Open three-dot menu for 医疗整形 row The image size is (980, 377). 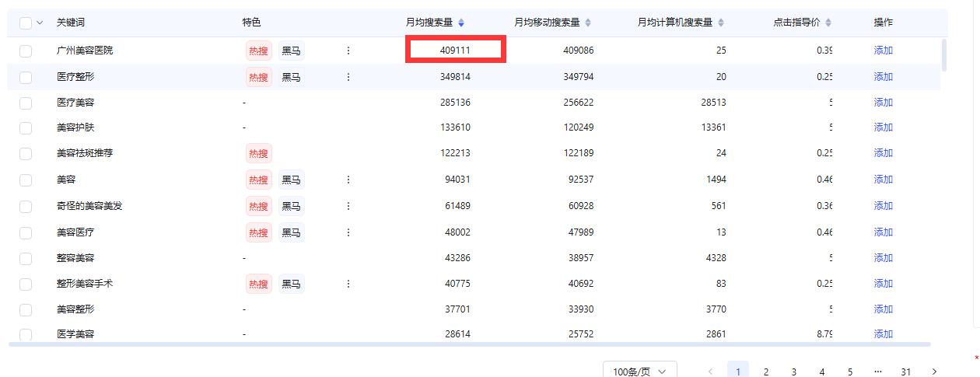pos(348,77)
